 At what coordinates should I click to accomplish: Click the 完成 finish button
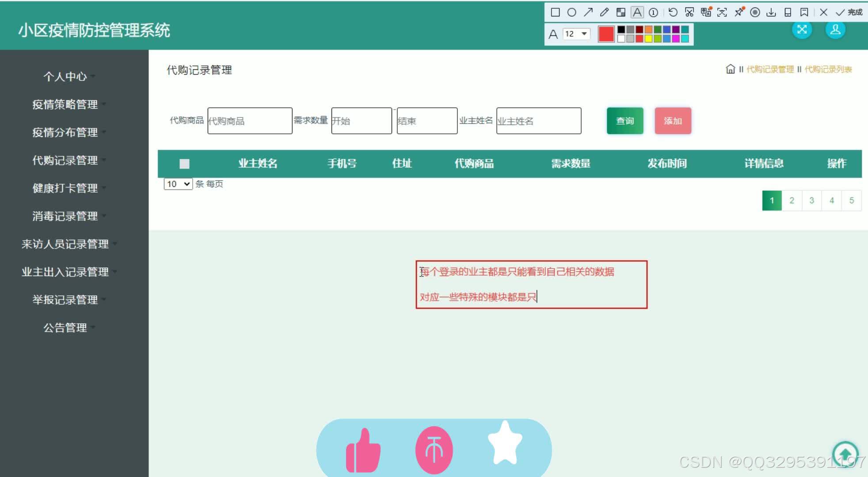point(849,12)
